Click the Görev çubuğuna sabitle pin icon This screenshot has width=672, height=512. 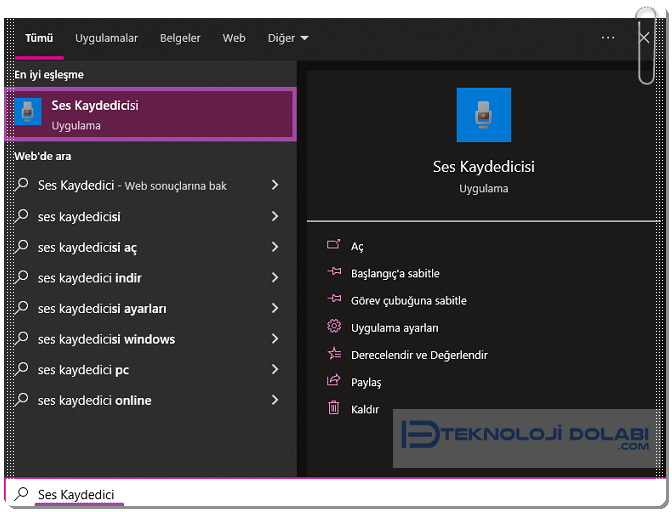point(334,299)
